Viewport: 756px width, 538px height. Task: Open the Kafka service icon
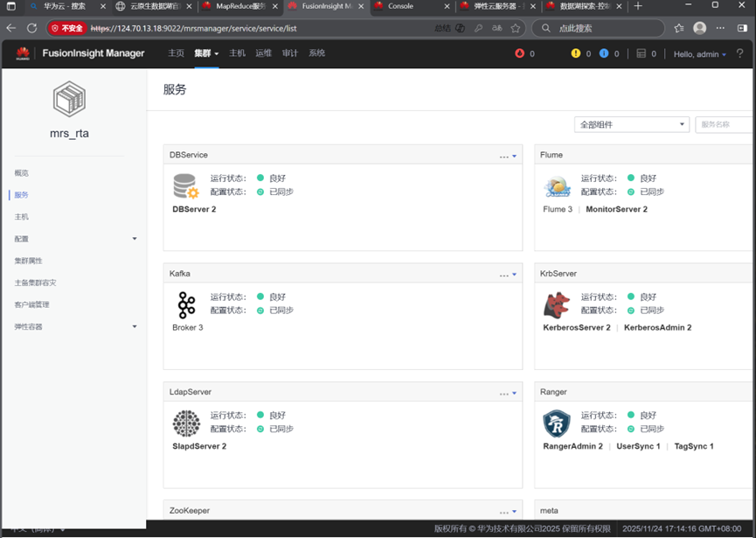point(186,305)
